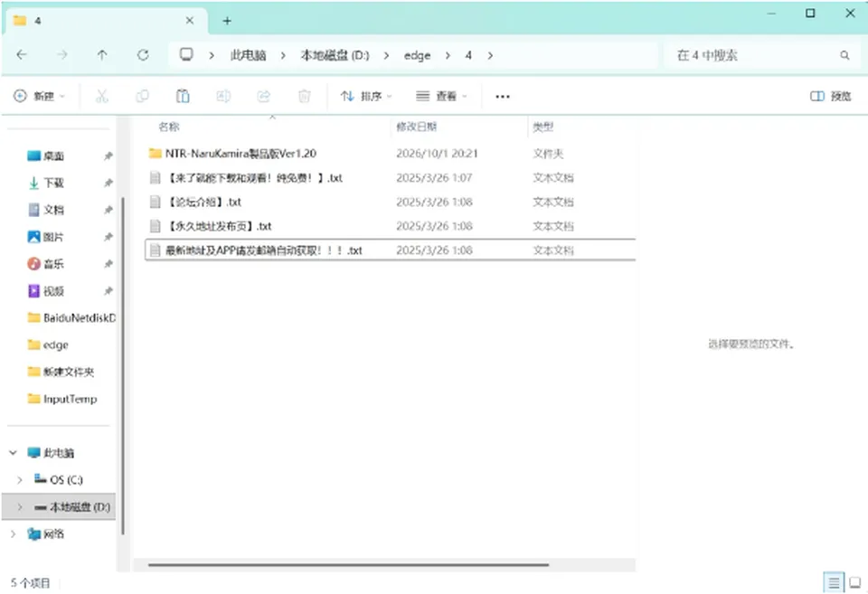Click the Rename icon in toolbar
Image resolution: width=868 pixels, height=594 pixels.
click(223, 97)
